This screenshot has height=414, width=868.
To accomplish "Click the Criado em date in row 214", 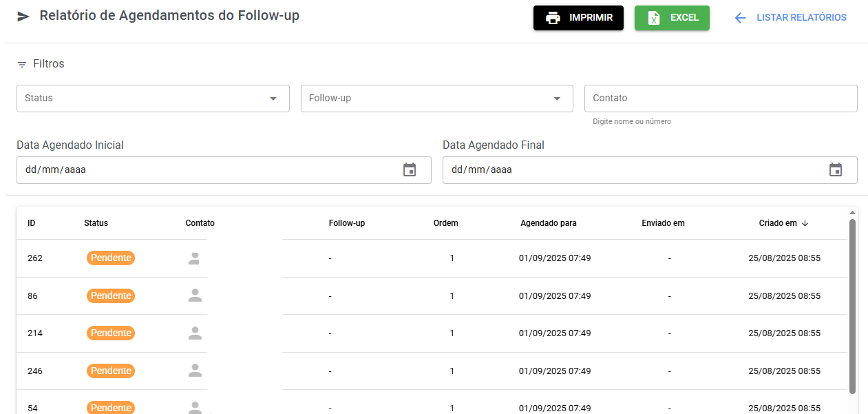I will 785,333.
